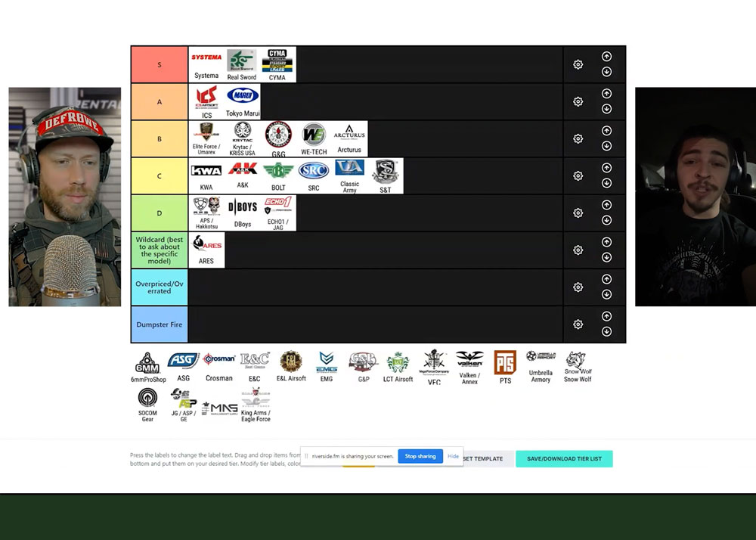
Task: Select the WE-TECH logo tile
Action: pyautogui.click(x=314, y=139)
